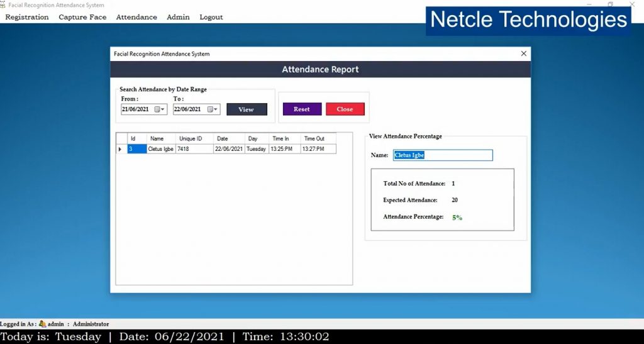The image size is (644, 344).
Task: Select row header arrow of the Cletus Igbe row
Action: click(121, 149)
